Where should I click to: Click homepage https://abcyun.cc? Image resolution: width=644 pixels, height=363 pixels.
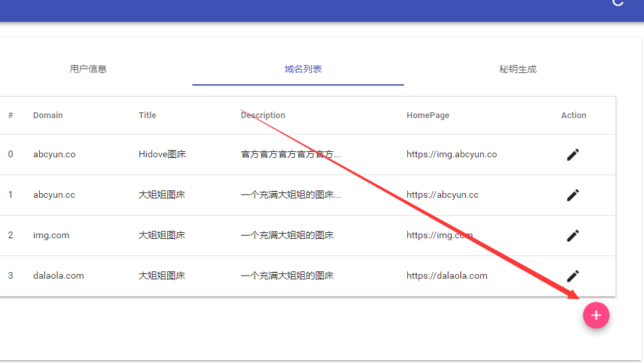click(x=443, y=194)
